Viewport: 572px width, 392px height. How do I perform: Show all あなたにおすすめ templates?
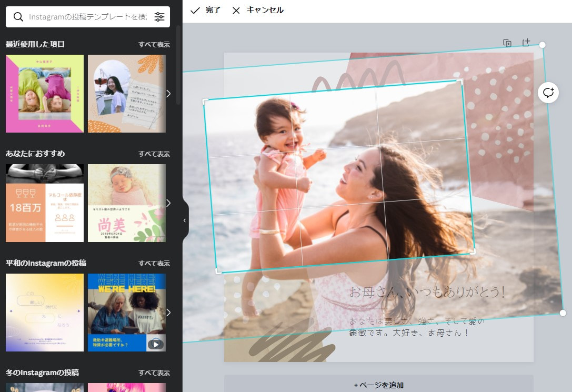tap(154, 154)
